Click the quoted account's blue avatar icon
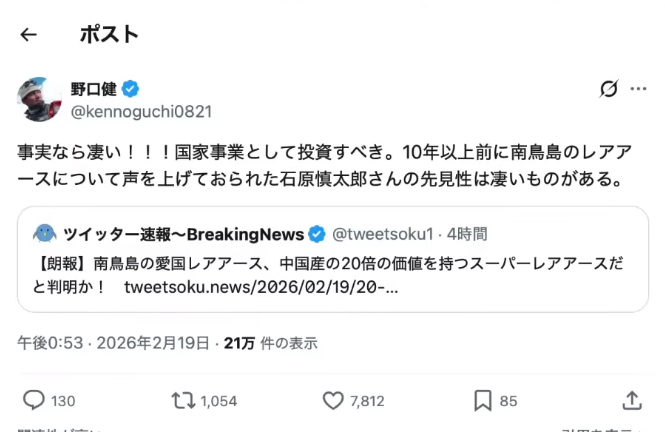665x432 pixels. pyautogui.click(x=43, y=234)
